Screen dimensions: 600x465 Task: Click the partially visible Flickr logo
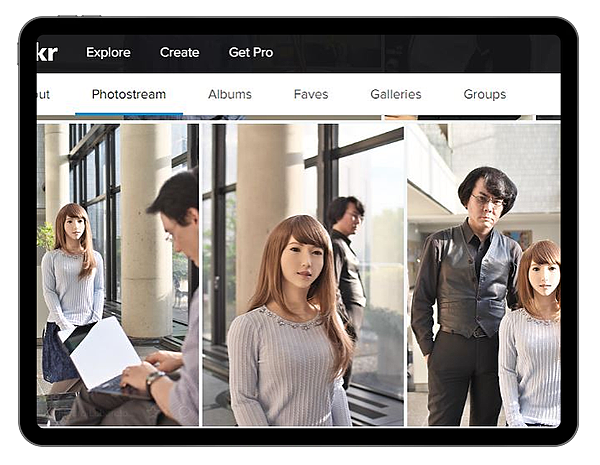click(x=47, y=53)
